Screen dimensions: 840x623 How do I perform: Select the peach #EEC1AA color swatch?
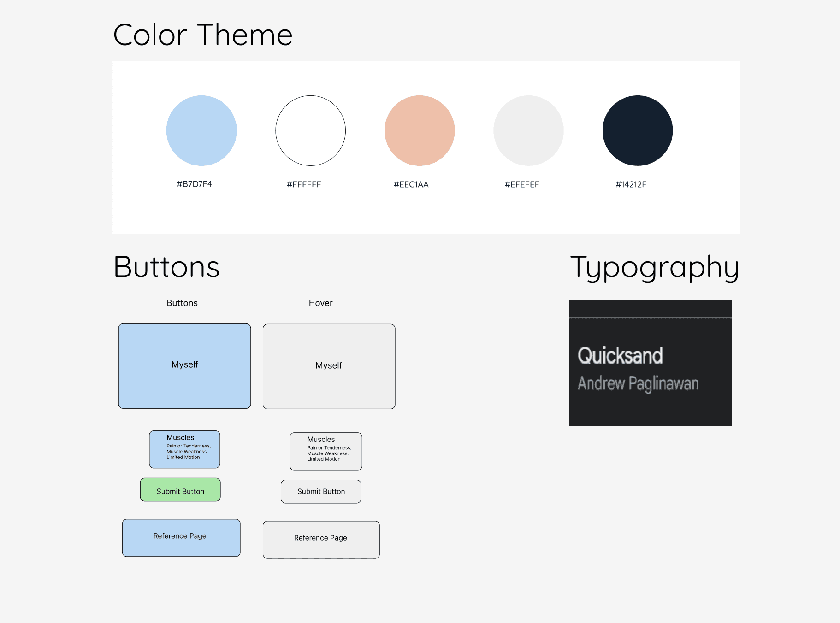pyautogui.click(x=419, y=130)
